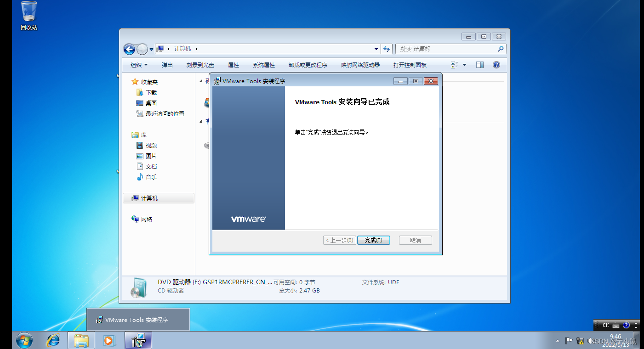Open the Recycle Bin desktop icon
The image size is (644, 349).
[29, 16]
